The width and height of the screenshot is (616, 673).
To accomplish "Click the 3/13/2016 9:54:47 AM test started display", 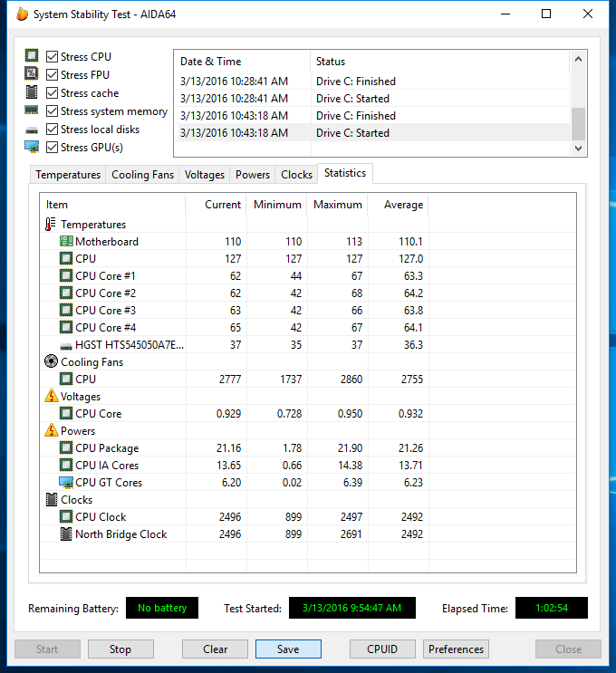I will tap(352, 608).
